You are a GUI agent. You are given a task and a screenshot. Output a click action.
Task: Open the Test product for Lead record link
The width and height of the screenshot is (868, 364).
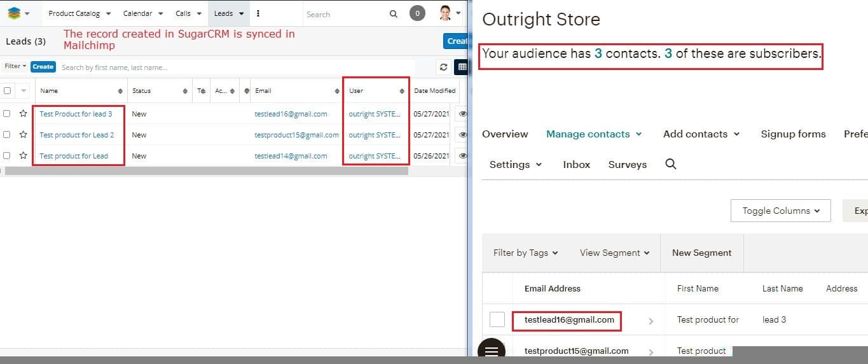pos(74,156)
